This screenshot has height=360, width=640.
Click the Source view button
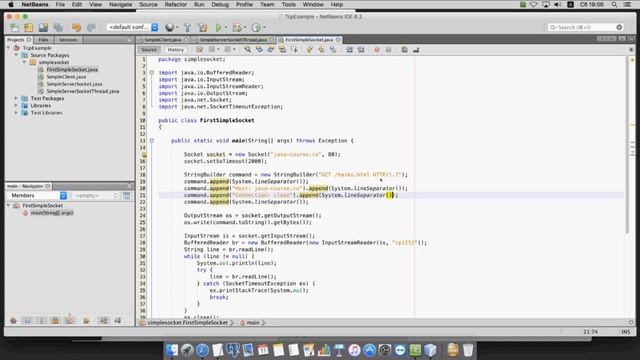[149, 50]
